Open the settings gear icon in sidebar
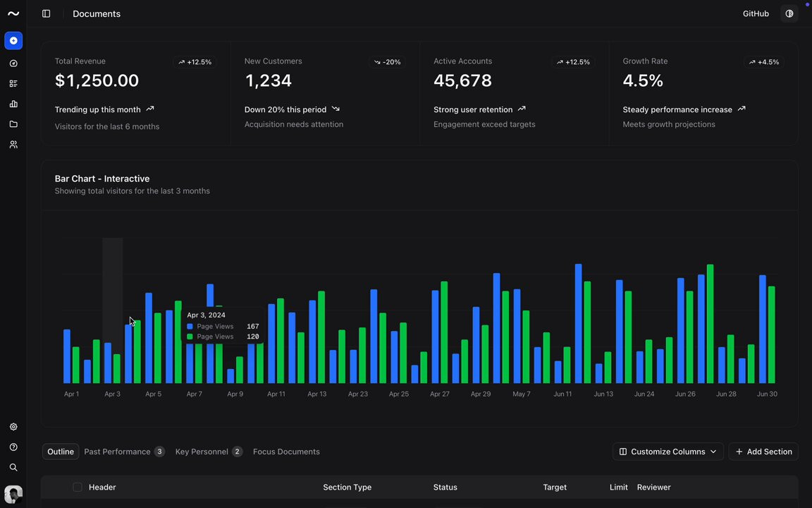Screen dimensions: 812x508 [x=13, y=427]
